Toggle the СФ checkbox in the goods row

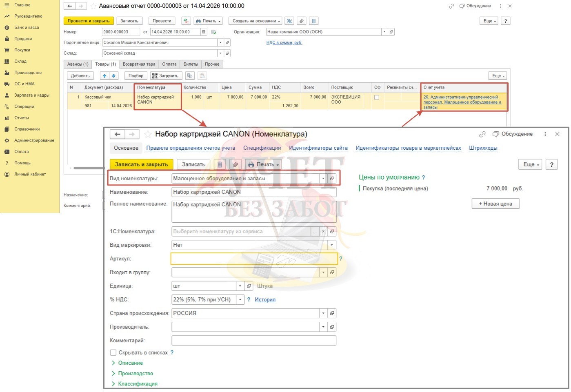376,97
